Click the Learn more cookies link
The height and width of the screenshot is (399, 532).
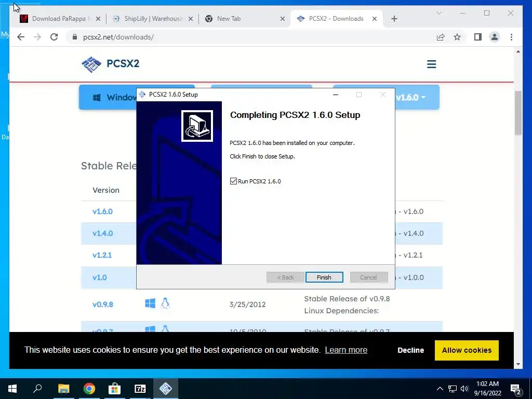[x=346, y=350]
